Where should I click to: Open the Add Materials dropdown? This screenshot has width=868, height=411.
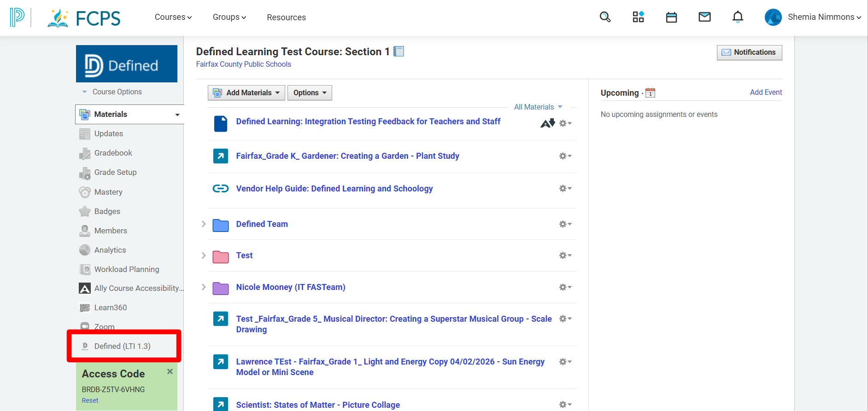pyautogui.click(x=246, y=93)
